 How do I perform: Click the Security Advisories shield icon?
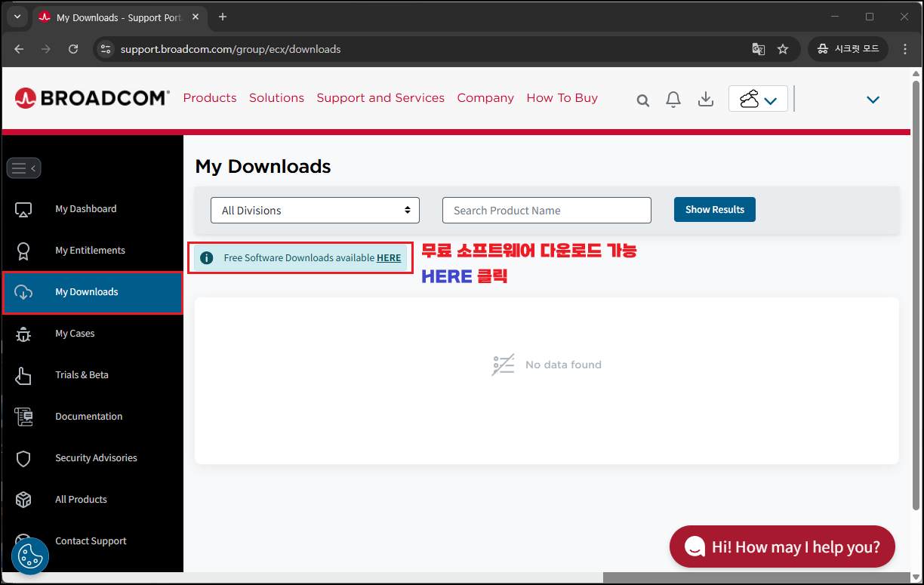[x=23, y=458]
